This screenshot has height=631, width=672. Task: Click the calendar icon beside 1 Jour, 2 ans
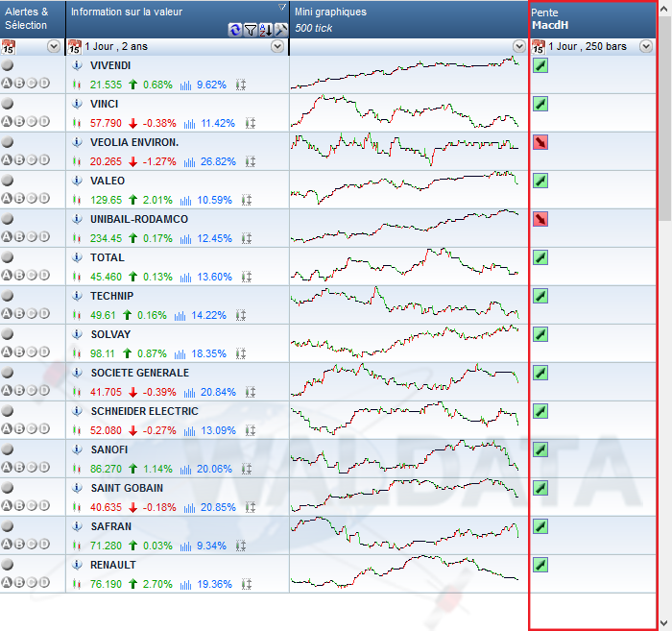(75, 47)
